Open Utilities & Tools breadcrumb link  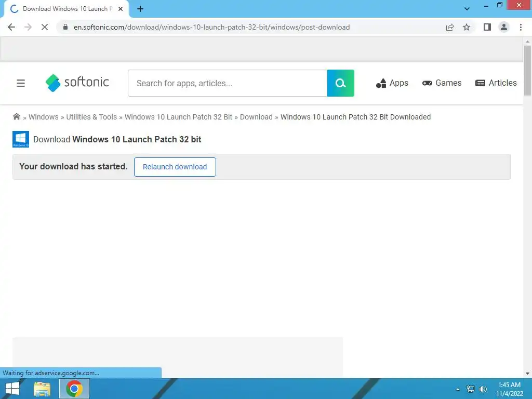(x=91, y=117)
